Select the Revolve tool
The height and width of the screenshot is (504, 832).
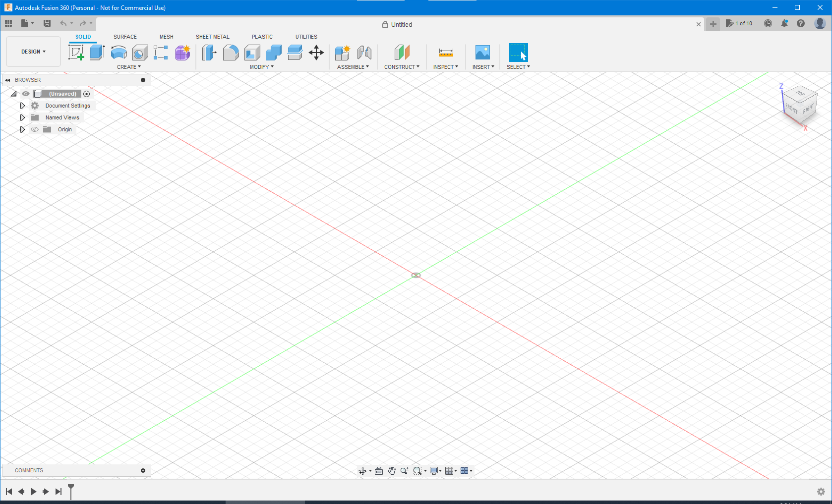tap(119, 52)
